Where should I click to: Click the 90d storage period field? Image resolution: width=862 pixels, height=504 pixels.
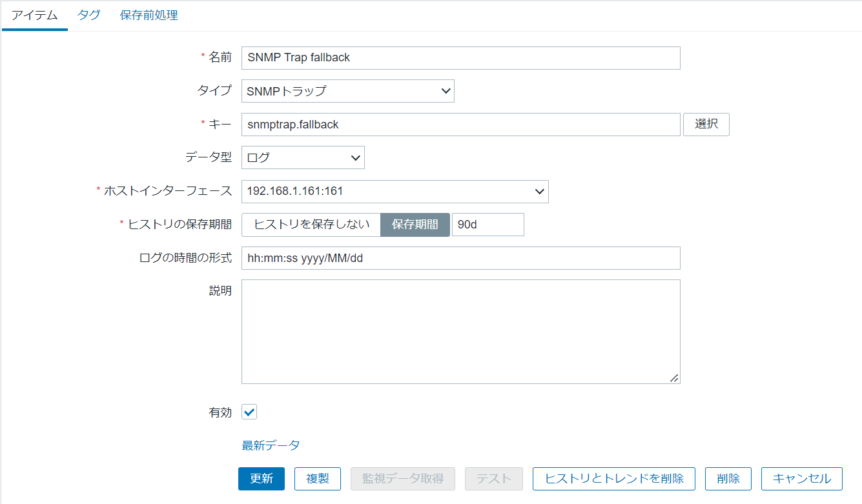coord(487,224)
